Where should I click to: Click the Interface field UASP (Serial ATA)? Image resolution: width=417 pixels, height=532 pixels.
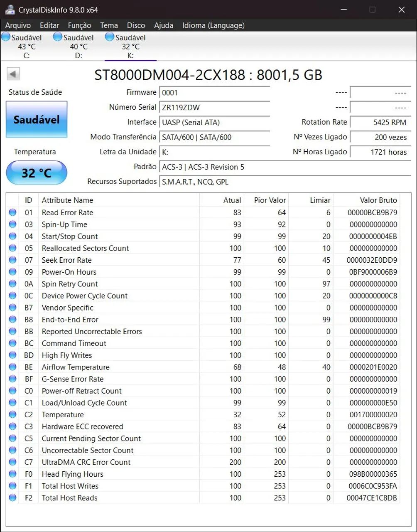215,122
